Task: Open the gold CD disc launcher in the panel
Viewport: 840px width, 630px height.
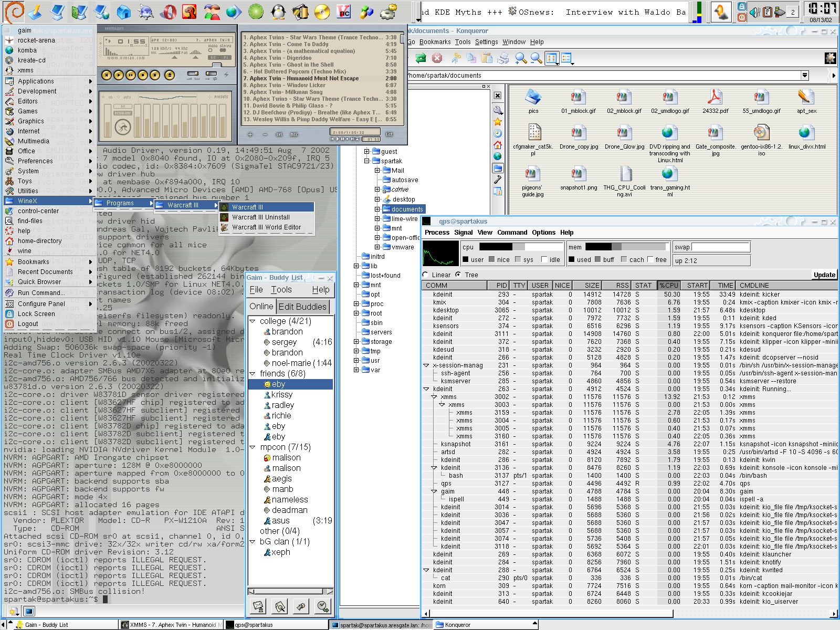Action: (x=322, y=12)
